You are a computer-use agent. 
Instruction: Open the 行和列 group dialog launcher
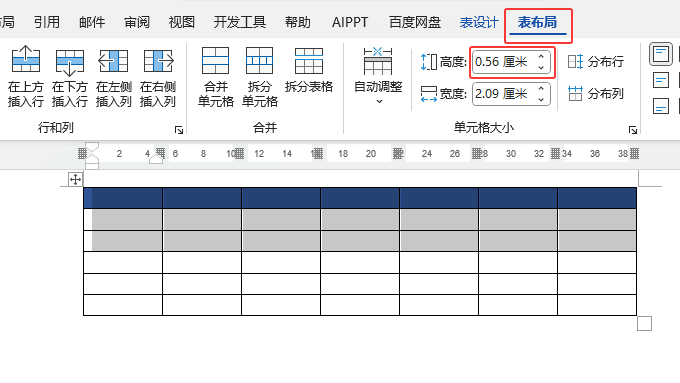pos(179,130)
